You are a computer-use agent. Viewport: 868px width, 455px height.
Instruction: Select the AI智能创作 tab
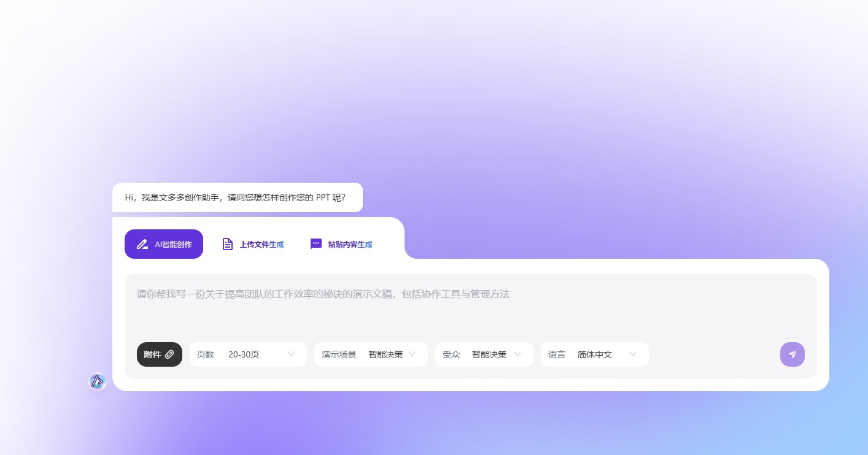(164, 244)
